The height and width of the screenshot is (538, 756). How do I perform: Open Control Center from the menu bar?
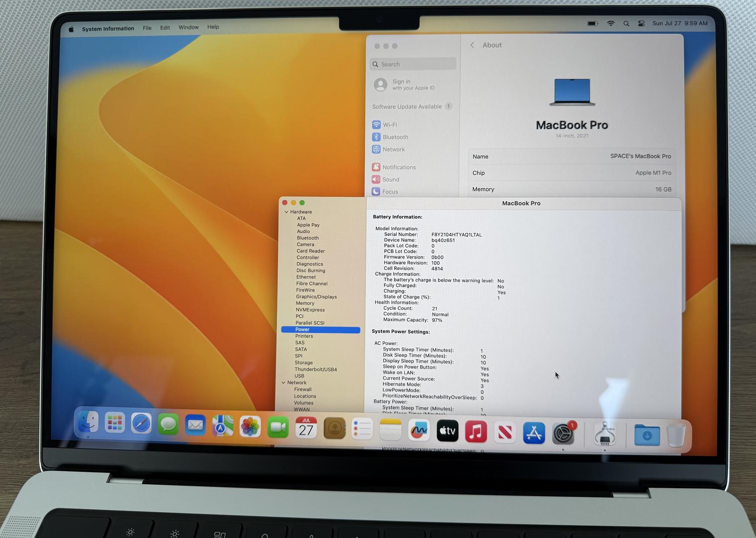click(x=641, y=23)
